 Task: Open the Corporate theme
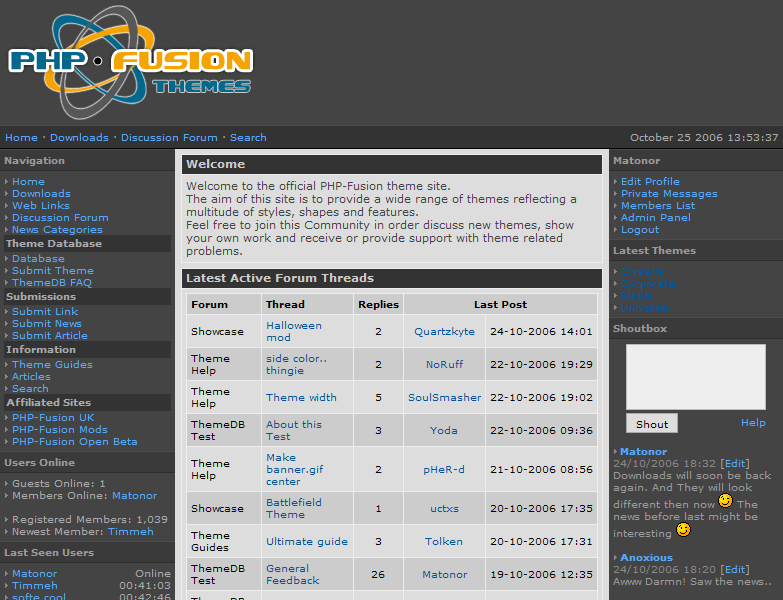tap(648, 284)
